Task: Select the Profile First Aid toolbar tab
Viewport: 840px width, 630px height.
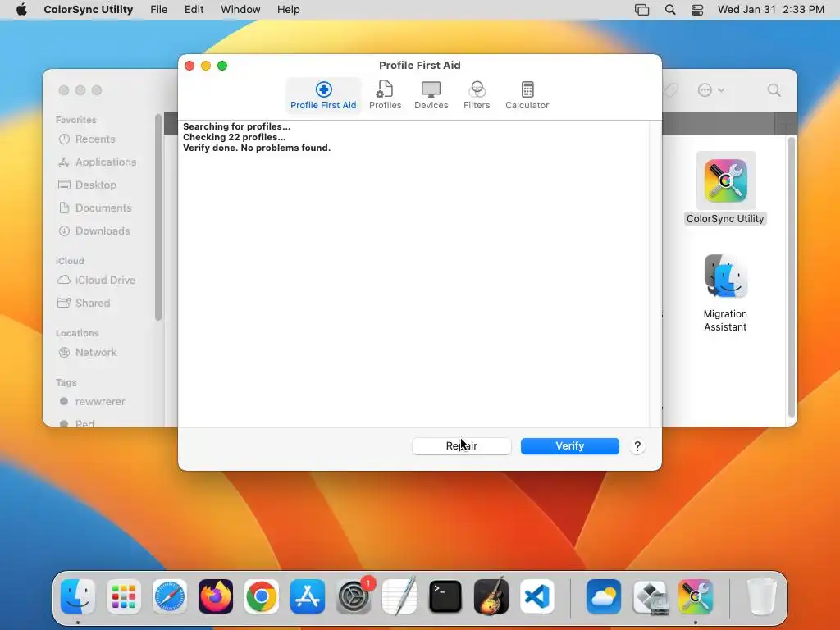Action: click(323, 95)
